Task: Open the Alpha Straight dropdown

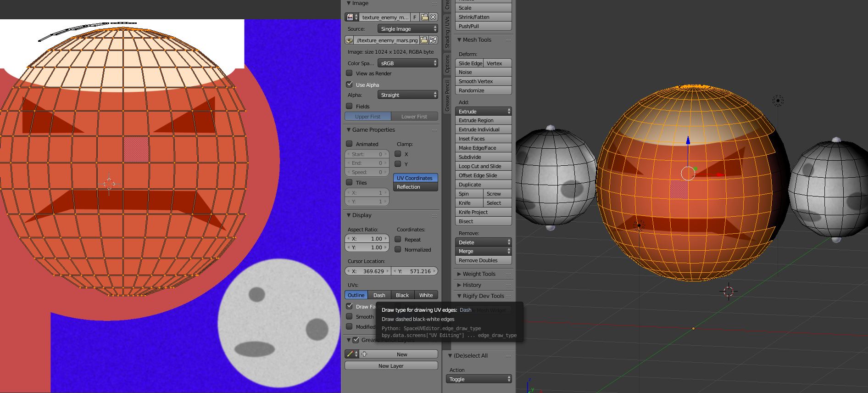Action: click(x=407, y=95)
